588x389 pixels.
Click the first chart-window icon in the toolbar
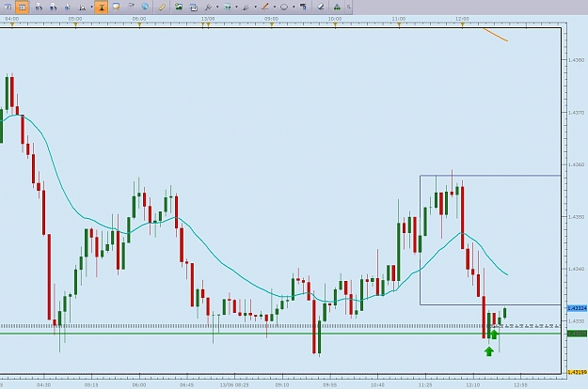[8, 7]
